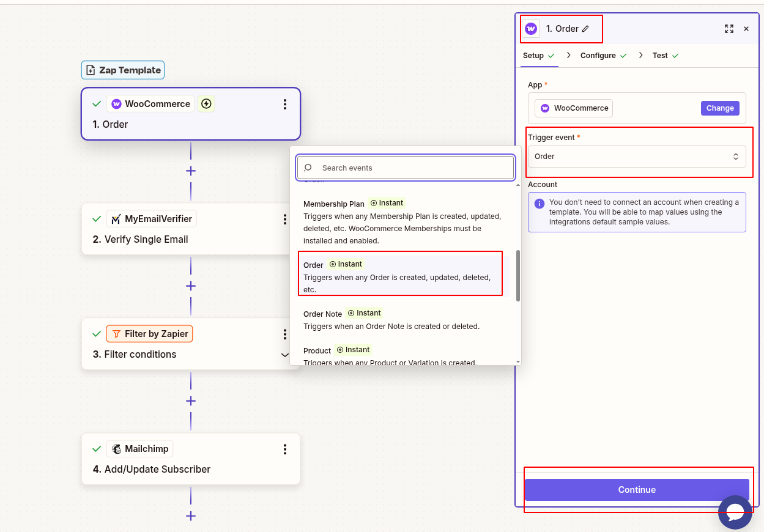Switch to the Test tab

660,55
